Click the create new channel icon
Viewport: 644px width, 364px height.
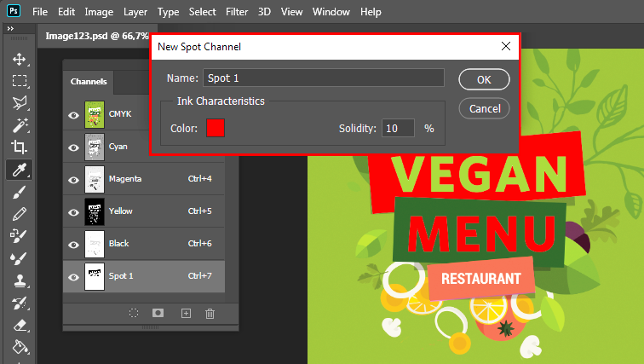coord(186,313)
